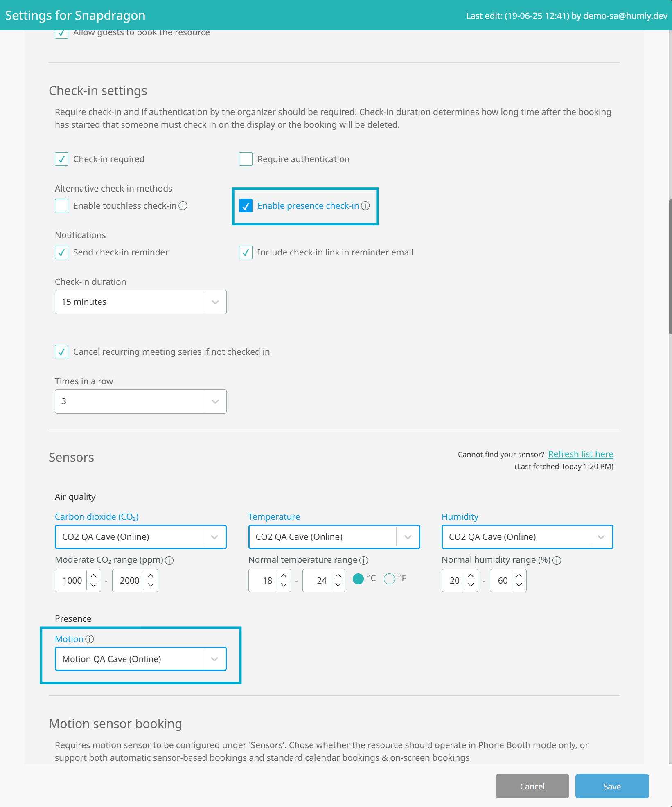Toggle the Check-in required checkbox
672x807 pixels.
click(62, 159)
